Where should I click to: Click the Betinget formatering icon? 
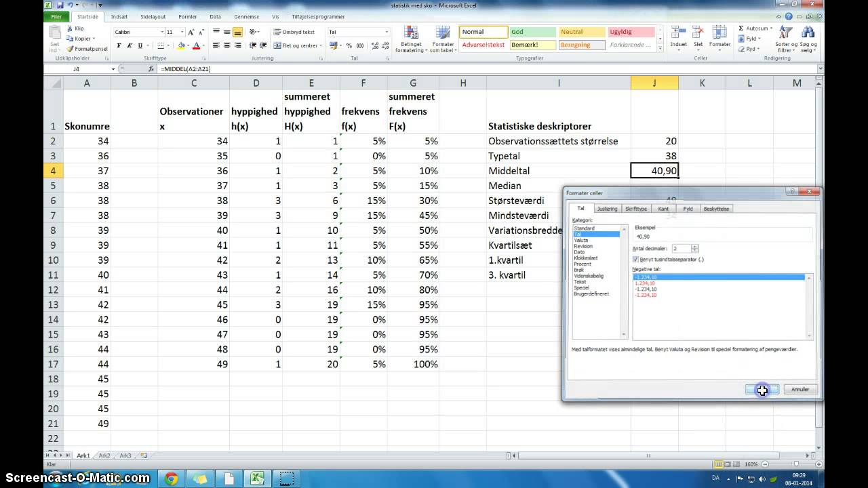point(411,39)
